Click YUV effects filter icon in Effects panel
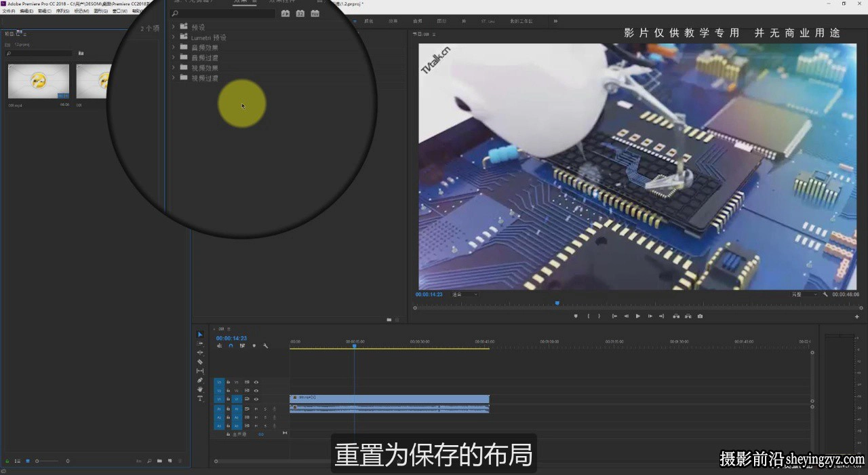 click(315, 13)
